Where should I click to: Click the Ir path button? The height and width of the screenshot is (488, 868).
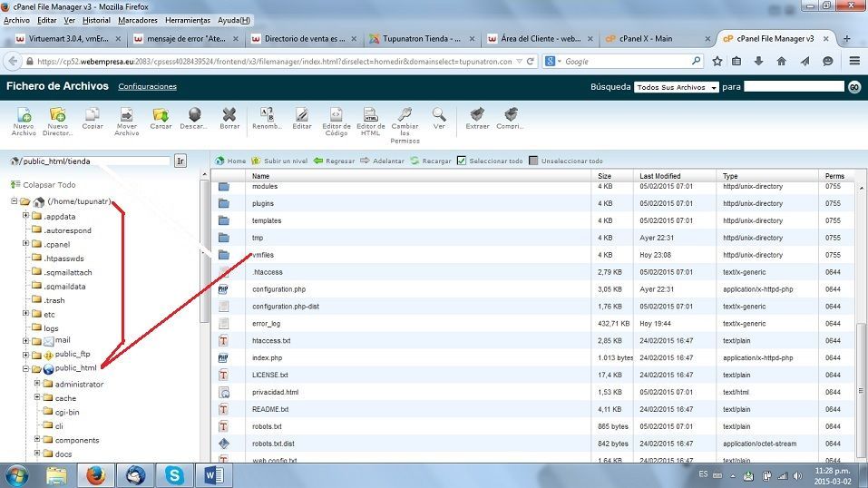[x=180, y=161]
